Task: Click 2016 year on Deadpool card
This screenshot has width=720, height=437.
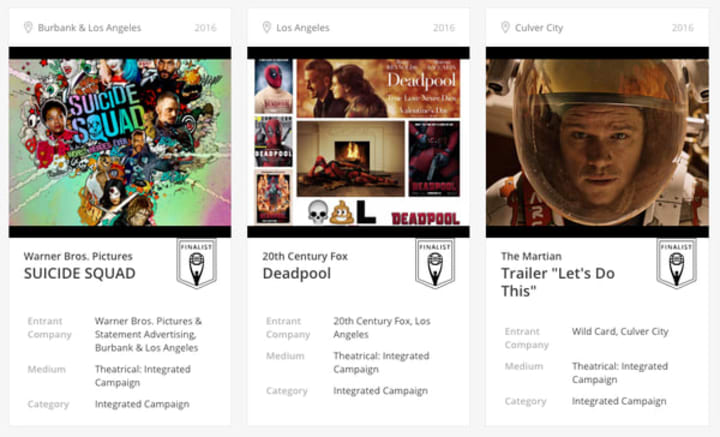Action: point(444,28)
